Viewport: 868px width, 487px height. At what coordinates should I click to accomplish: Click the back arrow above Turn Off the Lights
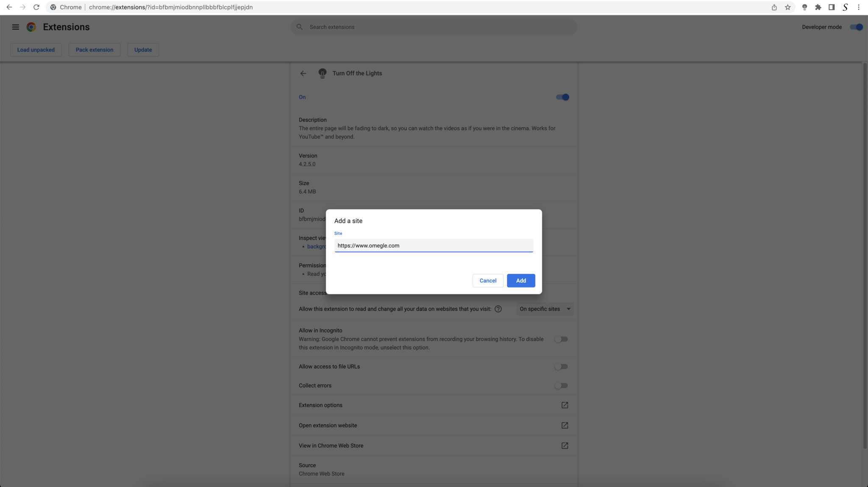coord(303,73)
